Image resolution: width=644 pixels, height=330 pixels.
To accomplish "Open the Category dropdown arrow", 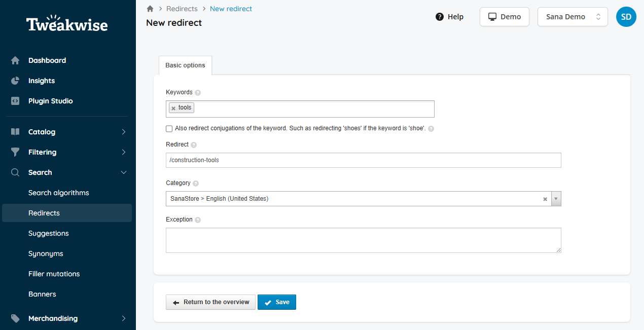I will point(556,199).
